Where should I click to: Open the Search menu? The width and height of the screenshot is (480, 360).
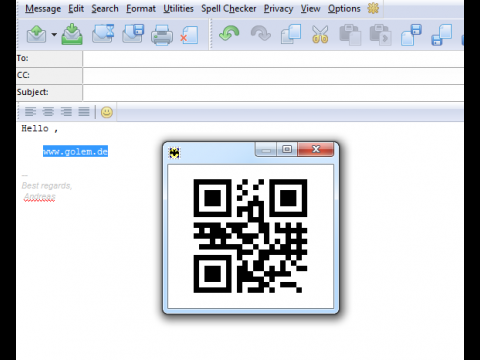(x=105, y=9)
